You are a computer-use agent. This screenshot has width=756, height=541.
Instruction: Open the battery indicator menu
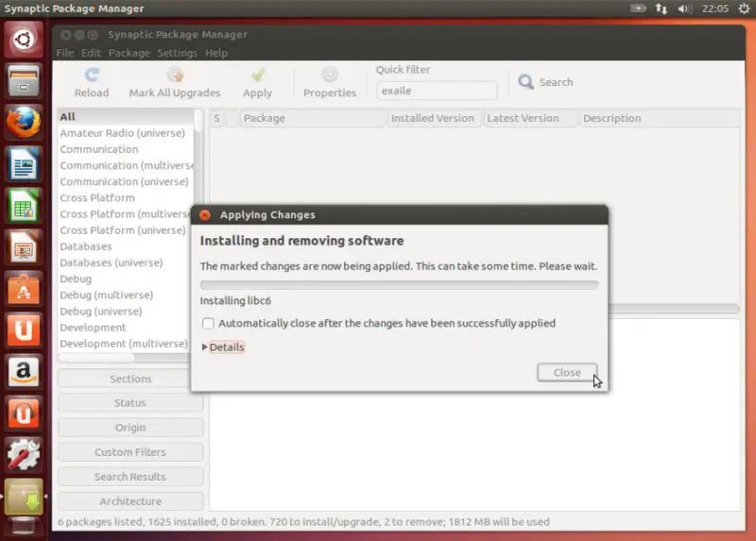[638, 8]
